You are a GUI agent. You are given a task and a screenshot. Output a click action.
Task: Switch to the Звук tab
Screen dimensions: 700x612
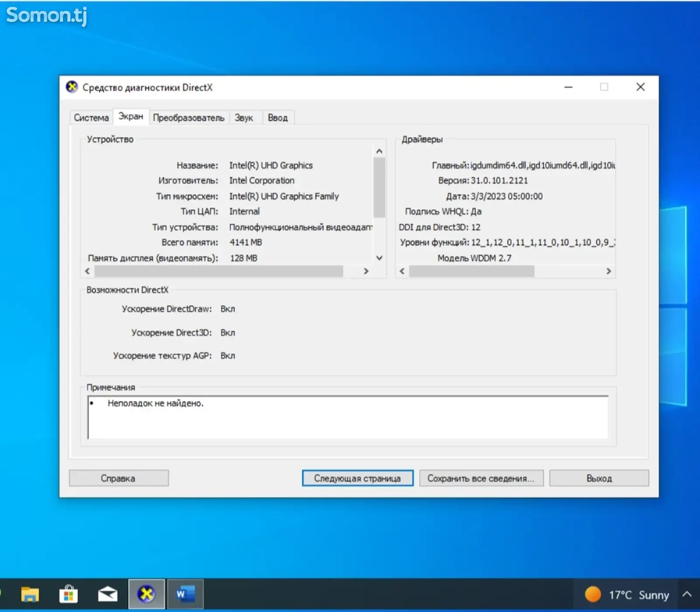click(x=244, y=118)
